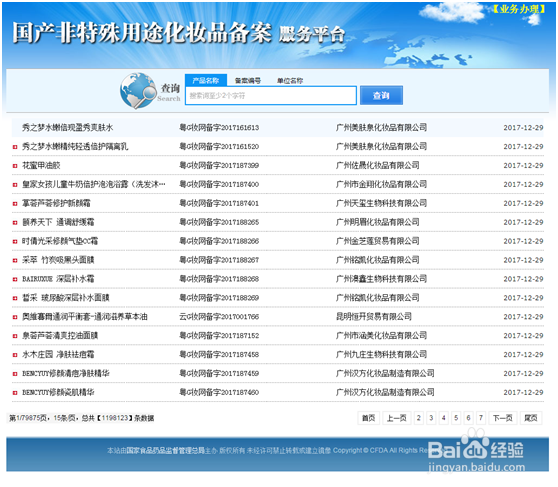Click company 广州天玺生物科技有限公司
558x487 pixels.
381,203
